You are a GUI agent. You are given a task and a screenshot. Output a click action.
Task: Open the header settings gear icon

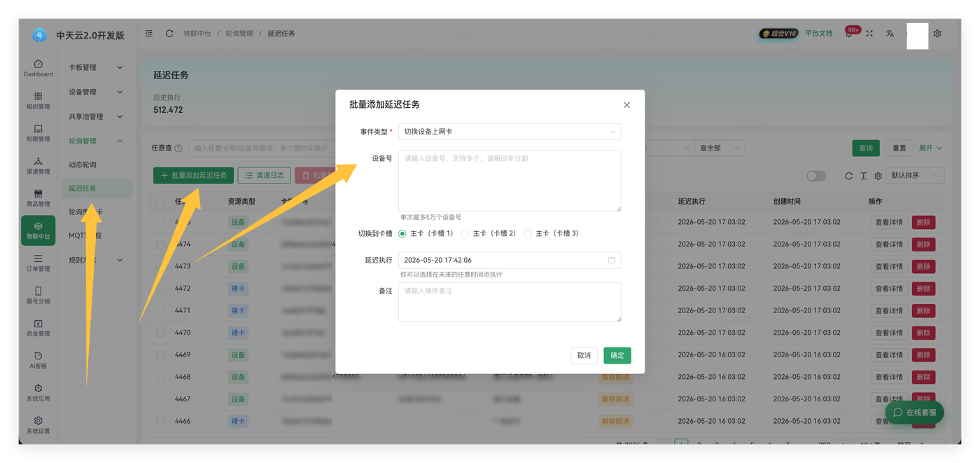(x=937, y=34)
